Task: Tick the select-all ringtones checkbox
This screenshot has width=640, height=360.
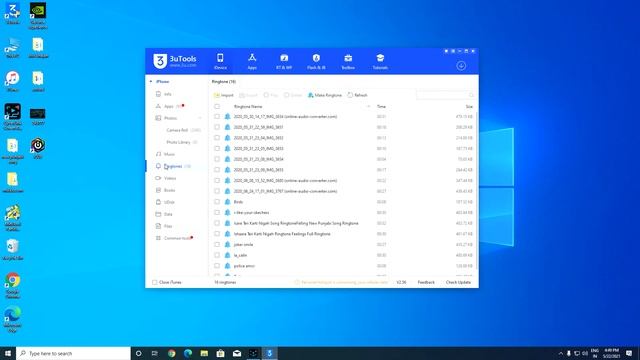Action: (x=217, y=107)
